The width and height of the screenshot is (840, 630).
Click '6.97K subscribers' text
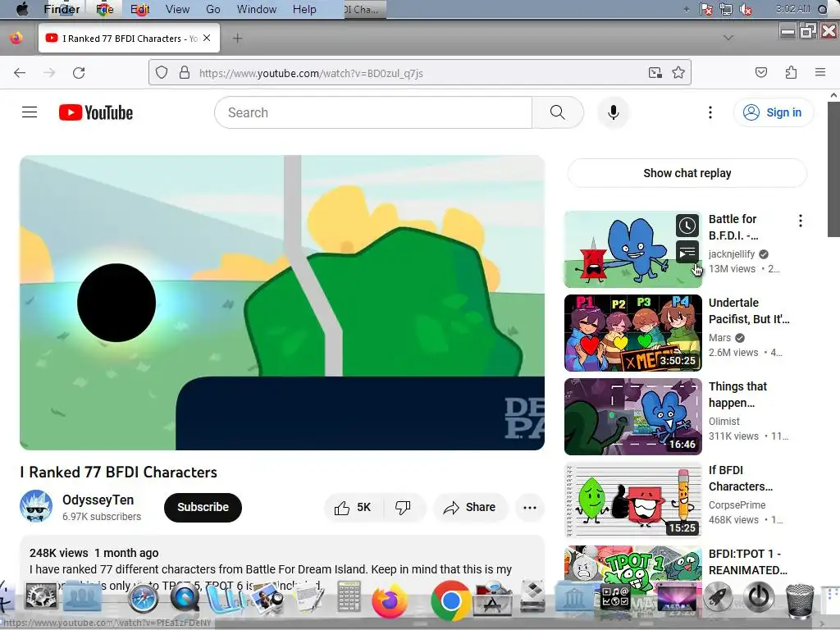[x=102, y=517]
